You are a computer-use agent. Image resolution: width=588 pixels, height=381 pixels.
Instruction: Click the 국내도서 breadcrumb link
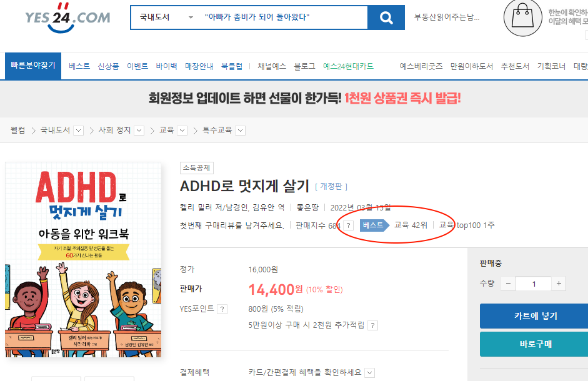coord(55,130)
